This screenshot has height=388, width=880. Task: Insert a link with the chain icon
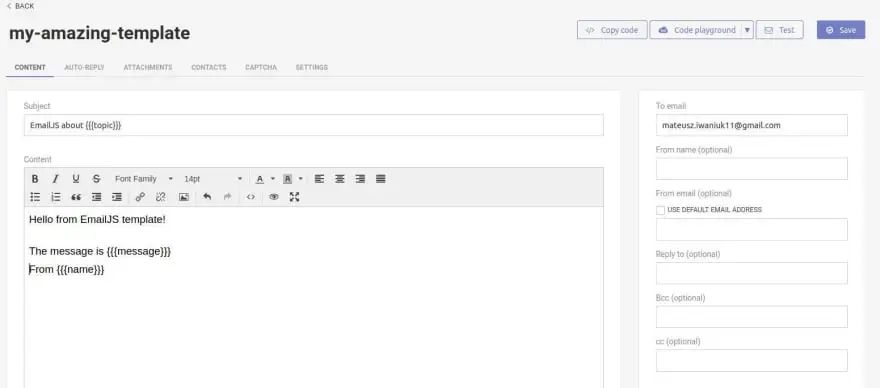(x=140, y=197)
